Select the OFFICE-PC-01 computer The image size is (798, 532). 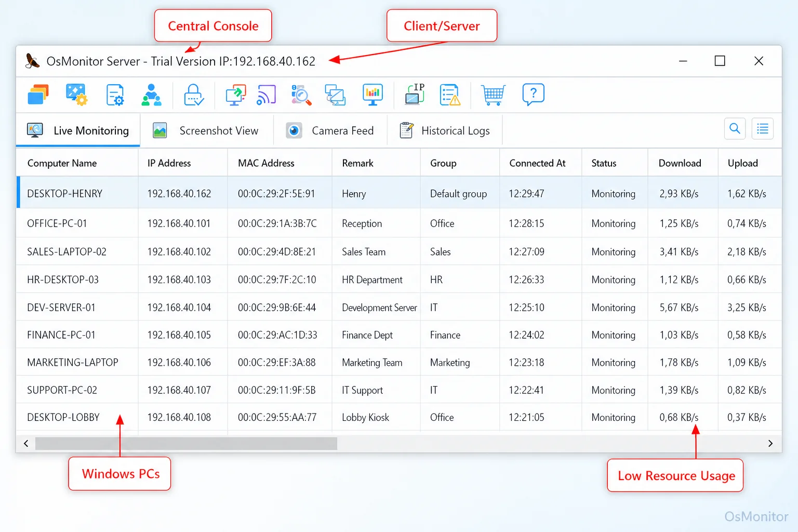coord(57,223)
